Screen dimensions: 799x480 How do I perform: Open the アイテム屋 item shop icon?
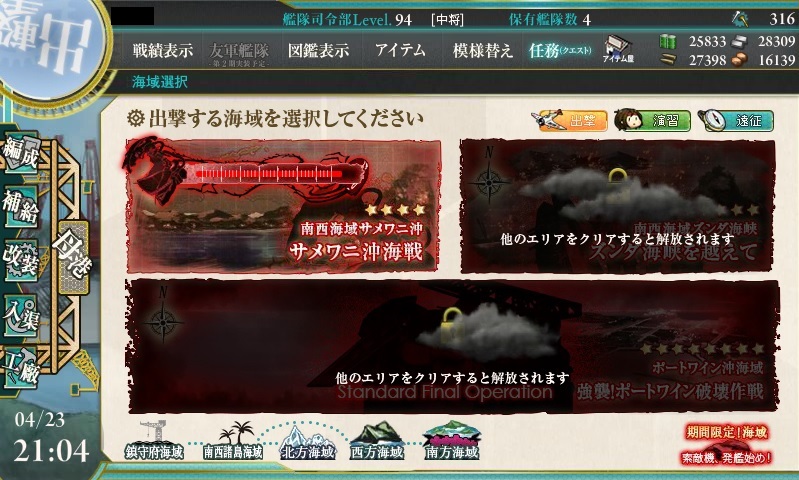pos(617,49)
